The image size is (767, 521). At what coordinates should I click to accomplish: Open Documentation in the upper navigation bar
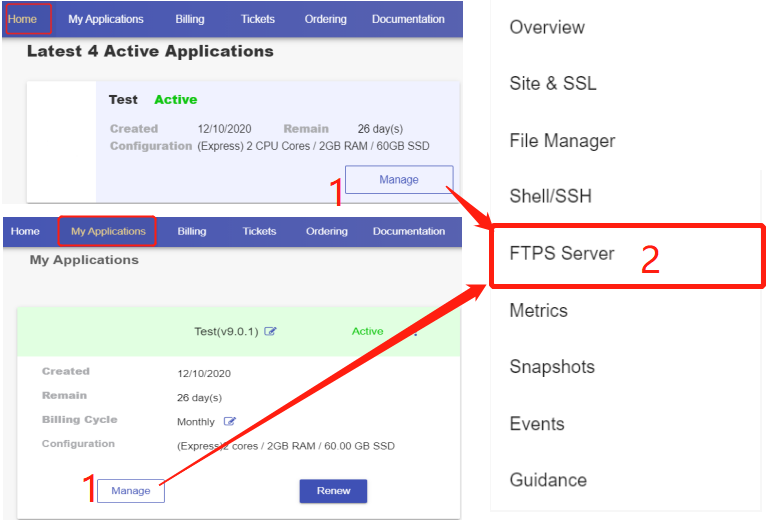(408, 19)
